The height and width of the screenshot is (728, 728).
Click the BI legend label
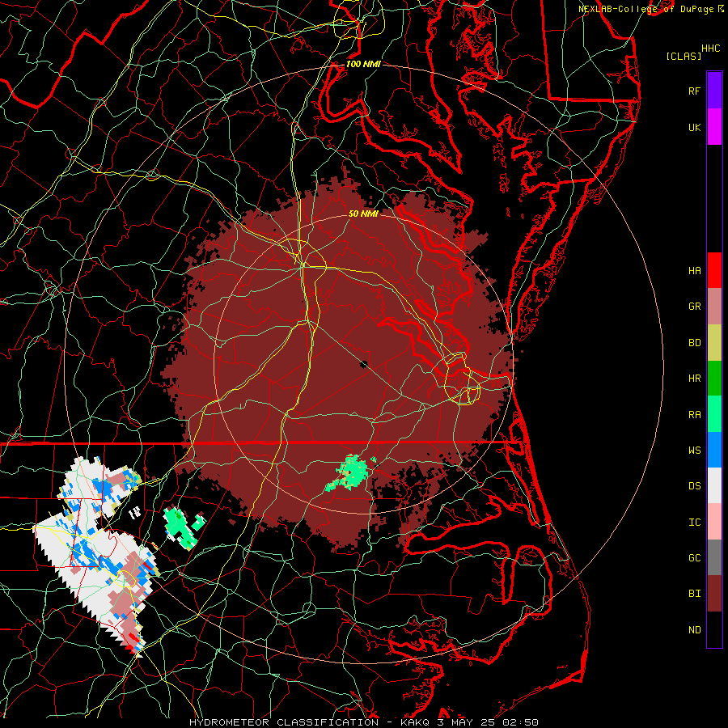coord(694,594)
